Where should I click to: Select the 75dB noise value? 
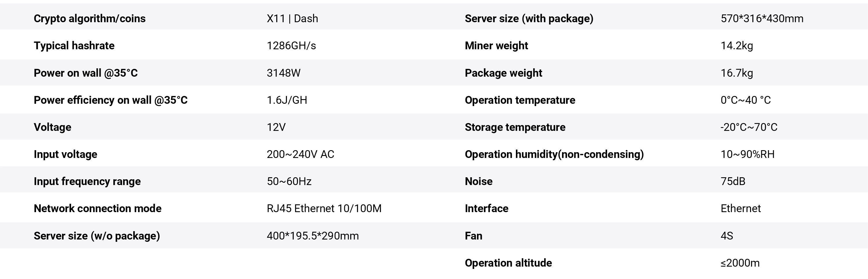pyautogui.click(x=732, y=181)
